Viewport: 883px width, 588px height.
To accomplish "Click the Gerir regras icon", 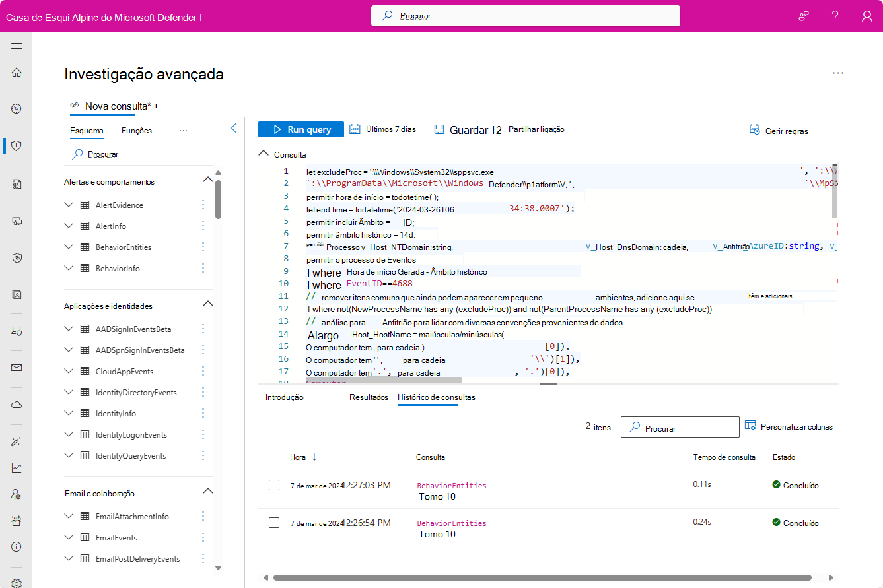I will [x=755, y=129].
